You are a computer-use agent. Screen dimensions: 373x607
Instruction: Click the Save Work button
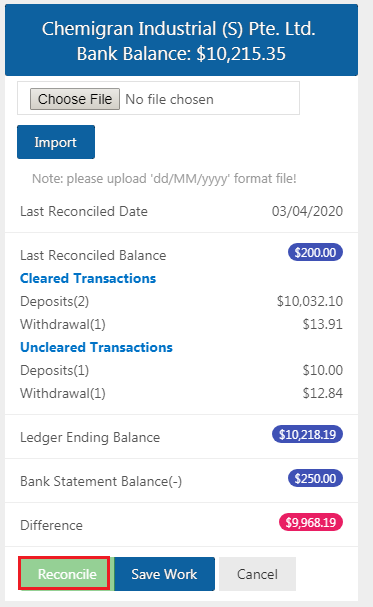pyautogui.click(x=164, y=574)
